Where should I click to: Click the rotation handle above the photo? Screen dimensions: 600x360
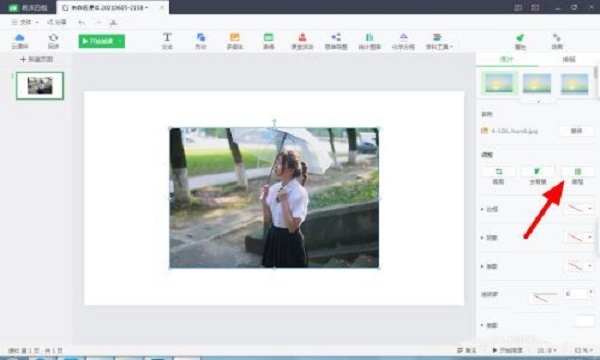pyautogui.click(x=274, y=122)
